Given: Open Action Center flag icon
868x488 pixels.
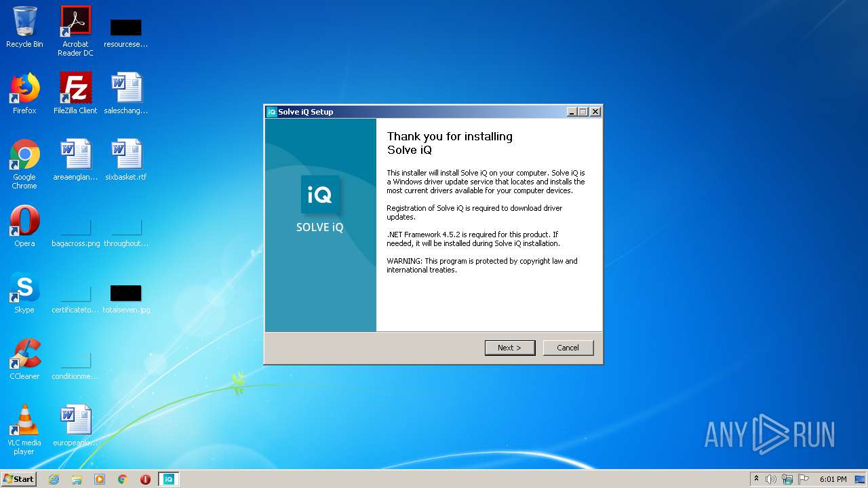Looking at the screenshot, I should [804, 479].
